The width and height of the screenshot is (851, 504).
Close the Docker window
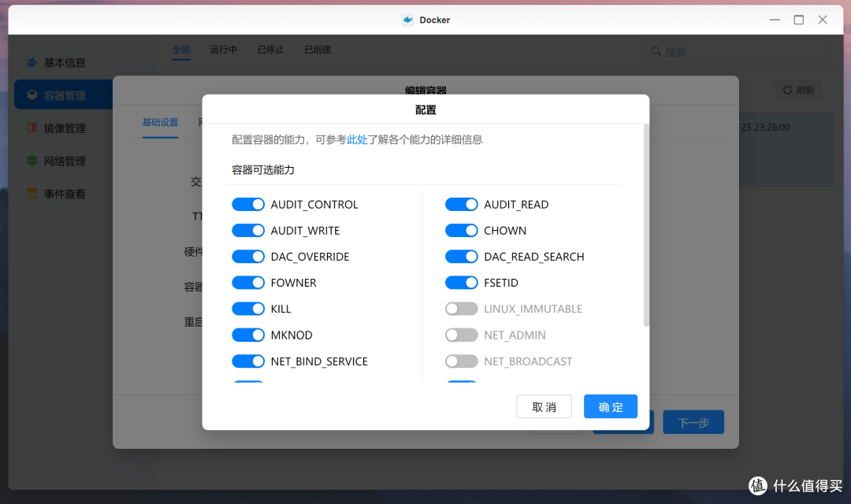pyautogui.click(x=822, y=20)
